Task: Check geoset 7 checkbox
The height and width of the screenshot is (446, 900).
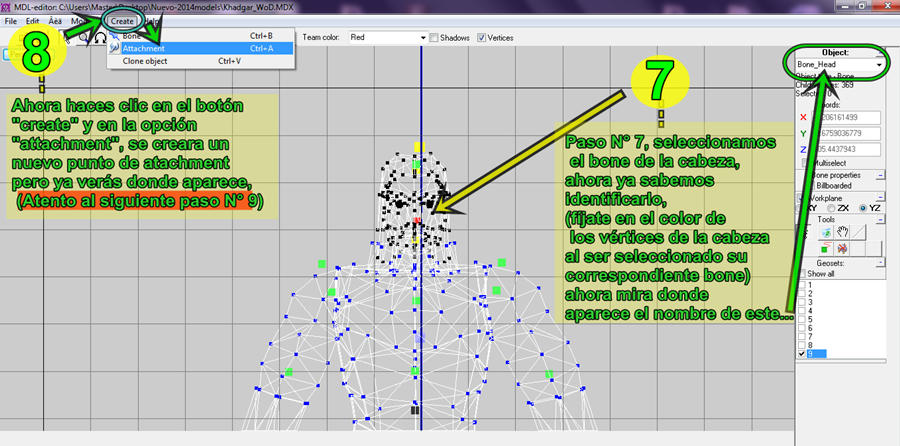Action: pos(802,336)
